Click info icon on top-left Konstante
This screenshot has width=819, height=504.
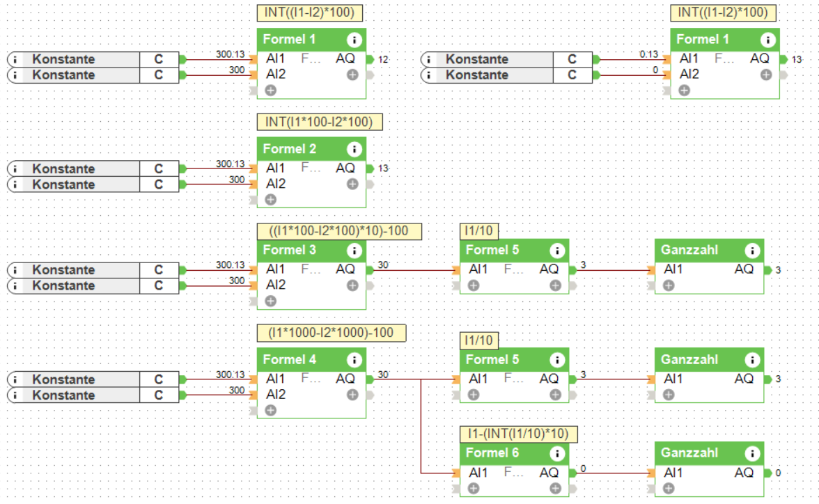tap(15, 59)
